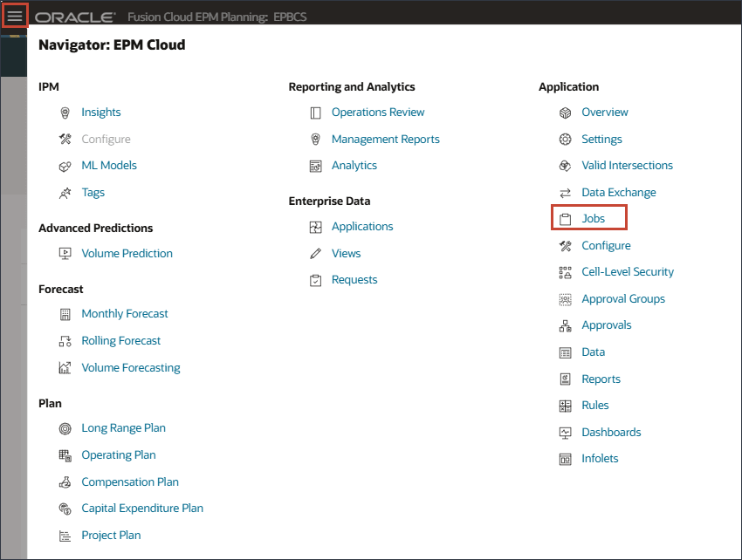The width and height of the screenshot is (742, 560).
Task: Click the Infolets icon
Action: [565, 460]
